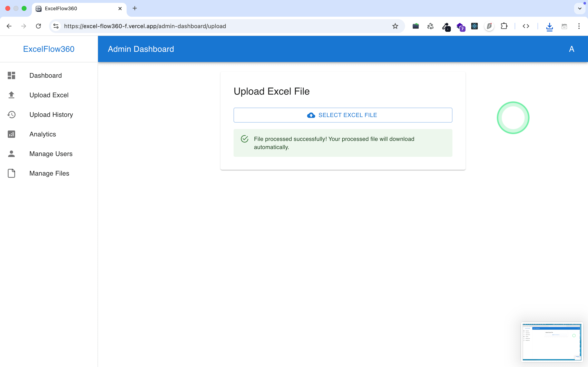Click the Upload History clock icon
This screenshot has width=588, height=367.
point(11,115)
